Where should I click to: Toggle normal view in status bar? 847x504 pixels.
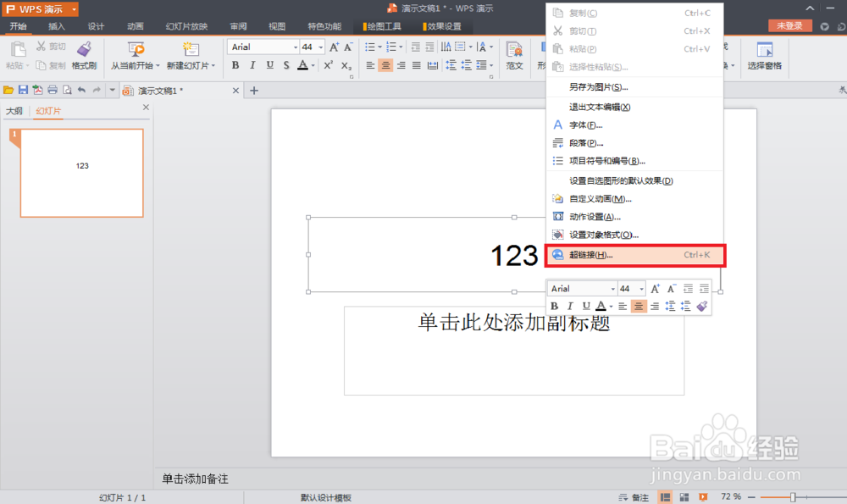click(665, 497)
